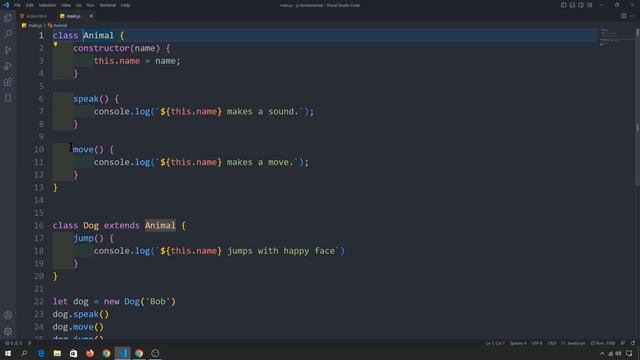Image resolution: width=640 pixels, height=360 pixels.
Task: Open the Bookmarks view in activity bar
Action: 8,98
